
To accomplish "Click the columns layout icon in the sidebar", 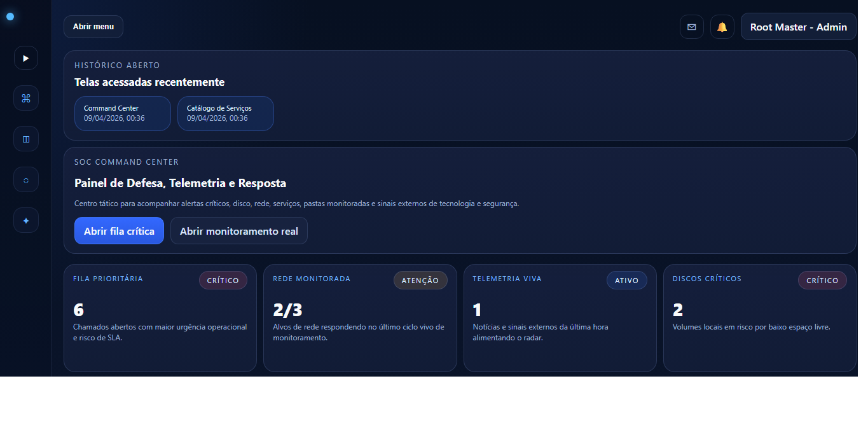I will tap(25, 139).
